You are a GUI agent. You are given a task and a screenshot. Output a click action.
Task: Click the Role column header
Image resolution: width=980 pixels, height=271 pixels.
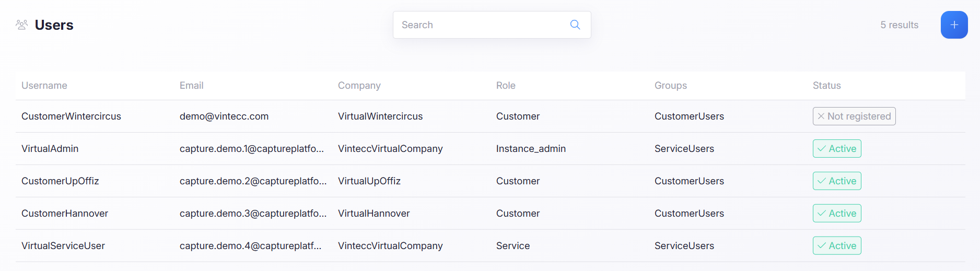pos(506,86)
